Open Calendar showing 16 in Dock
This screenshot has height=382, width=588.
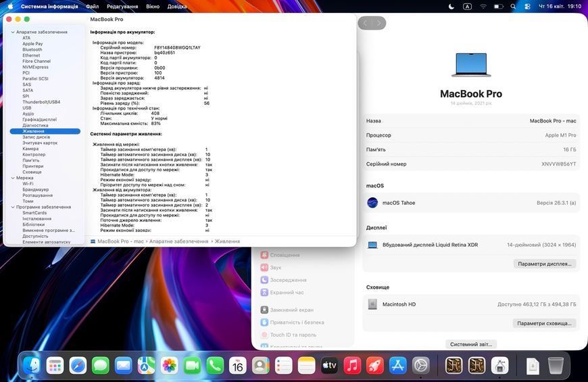pyautogui.click(x=238, y=366)
